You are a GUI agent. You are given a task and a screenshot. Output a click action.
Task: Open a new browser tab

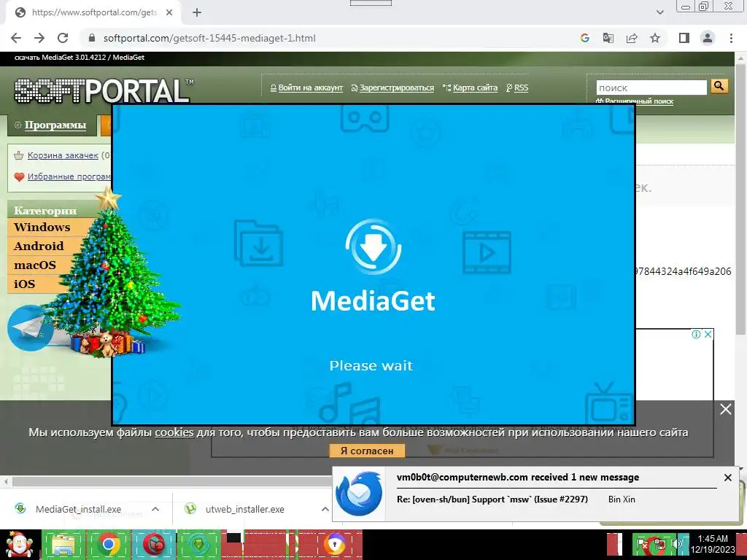[197, 13]
